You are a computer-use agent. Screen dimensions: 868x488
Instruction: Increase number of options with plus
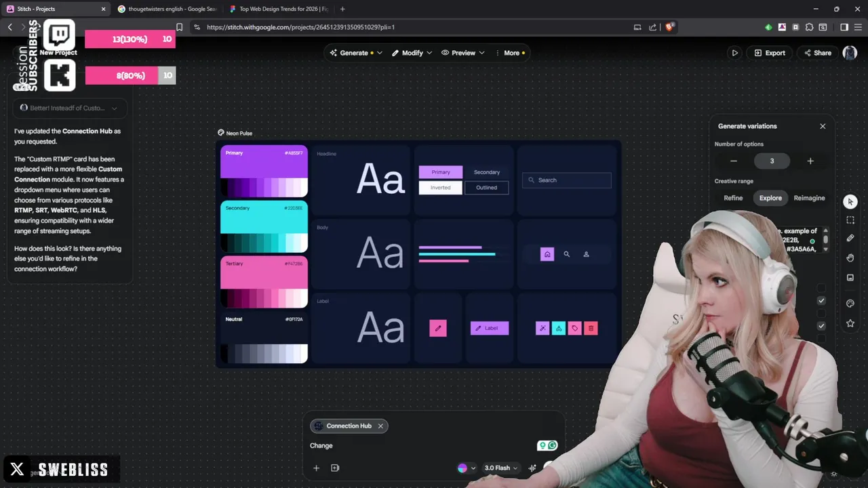[810, 161]
